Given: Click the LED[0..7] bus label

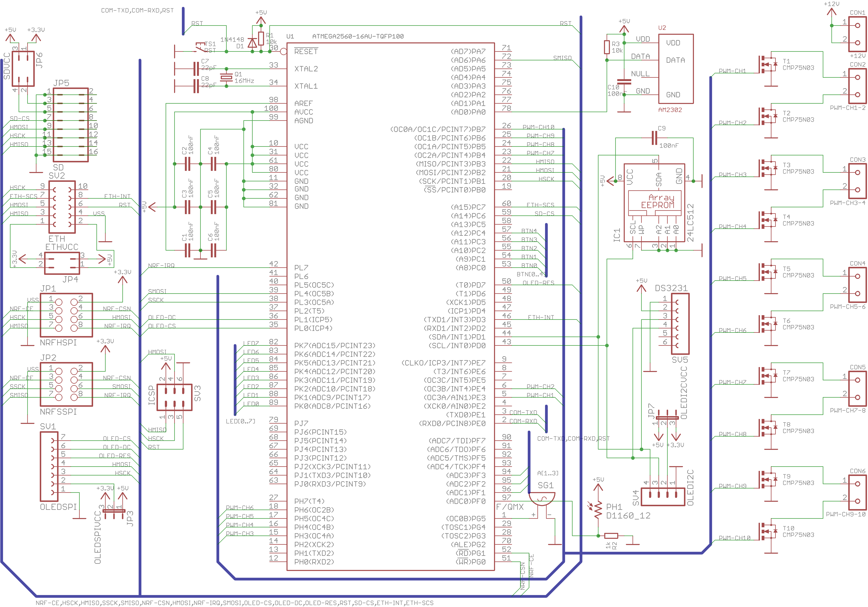Looking at the screenshot, I should [240, 421].
